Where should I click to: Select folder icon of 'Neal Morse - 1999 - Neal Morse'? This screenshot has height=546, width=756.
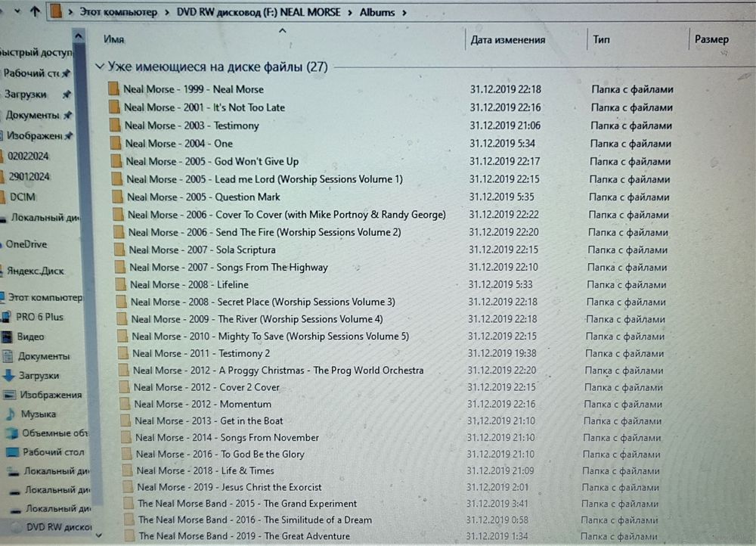[x=113, y=88]
